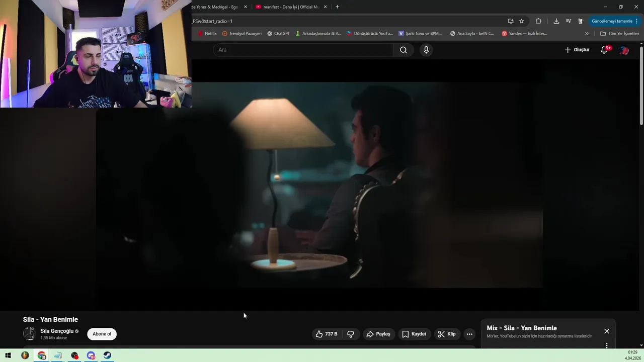The image size is (644, 362).
Task: Click the extension icon next to media controls
Action: tap(580, 21)
